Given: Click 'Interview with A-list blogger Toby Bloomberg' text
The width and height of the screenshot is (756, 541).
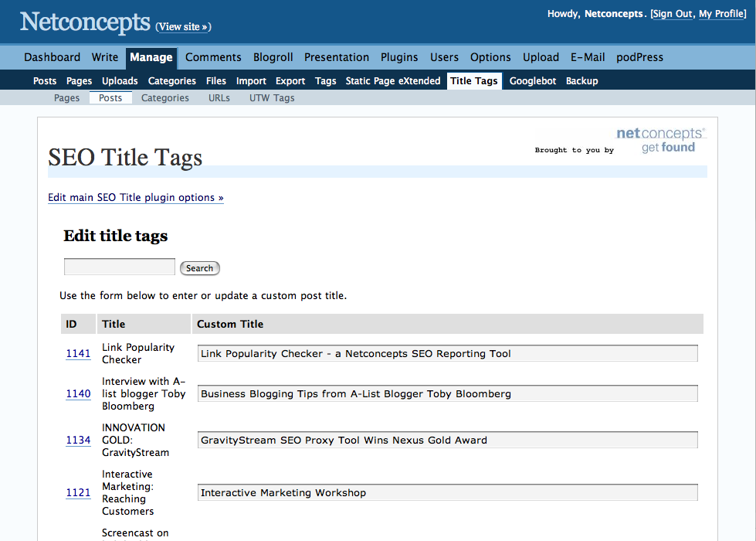Looking at the screenshot, I should [x=144, y=394].
